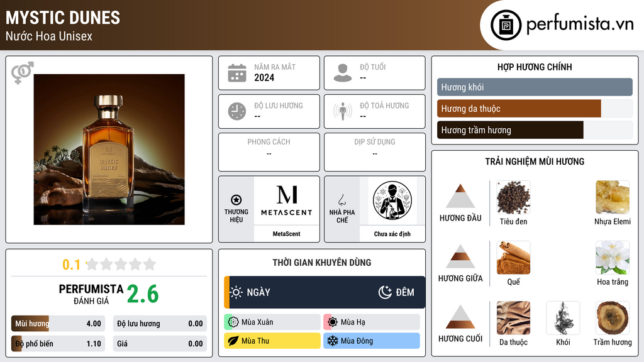This screenshot has width=644, height=362.
Task: Click the flower icon for Mùa Xuân
Action: coord(233,322)
